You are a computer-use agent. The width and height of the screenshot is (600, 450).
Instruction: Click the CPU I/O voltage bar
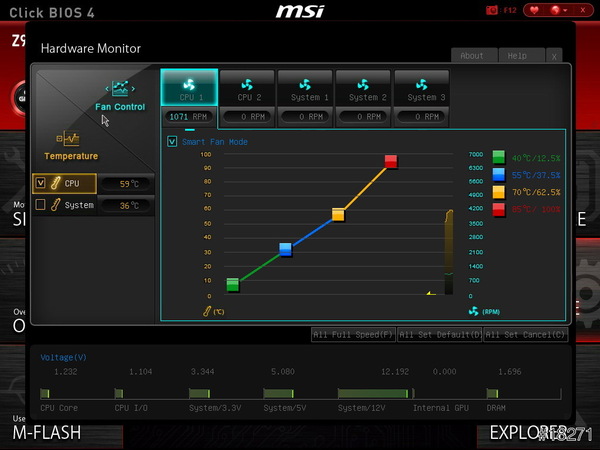pyautogui.click(x=119, y=393)
